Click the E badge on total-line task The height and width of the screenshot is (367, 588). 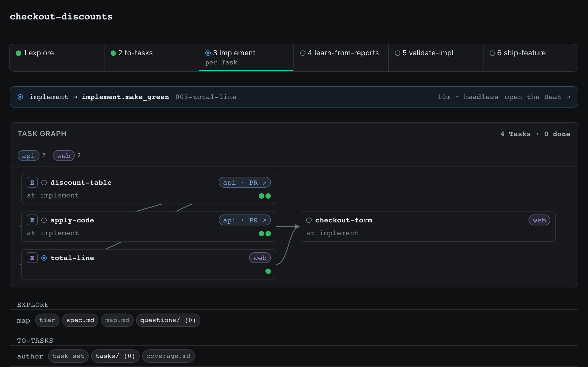coord(32,258)
